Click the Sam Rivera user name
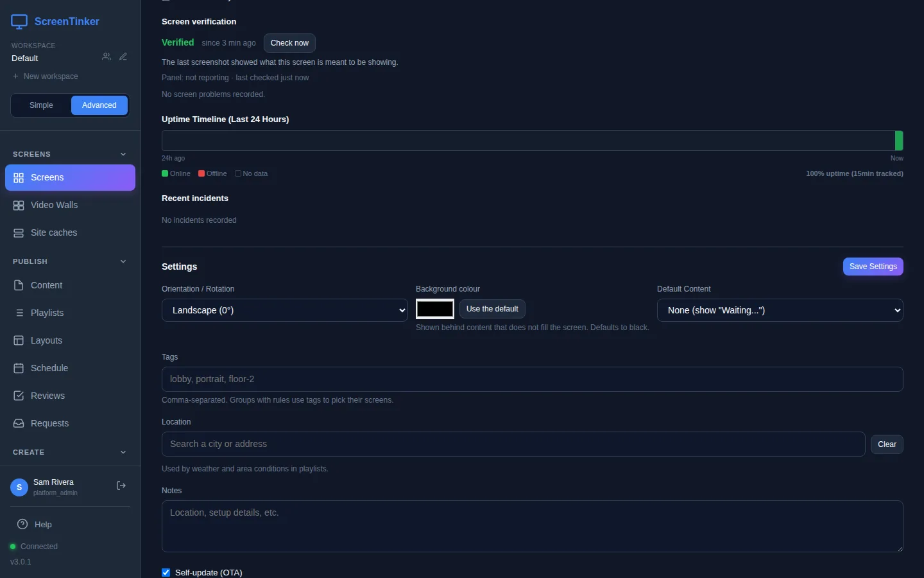The height and width of the screenshot is (578, 924). [x=53, y=482]
